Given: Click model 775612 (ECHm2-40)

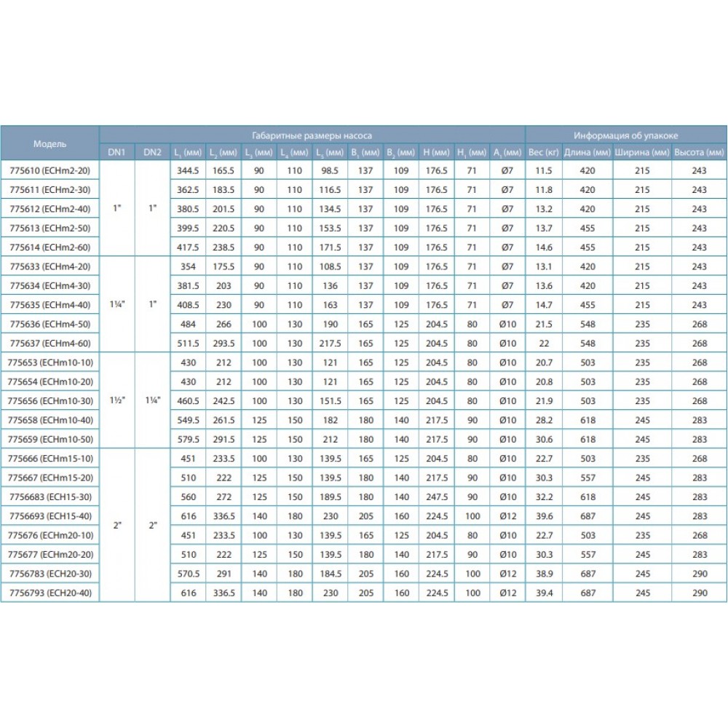Looking at the screenshot, I should tap(50, 209).
